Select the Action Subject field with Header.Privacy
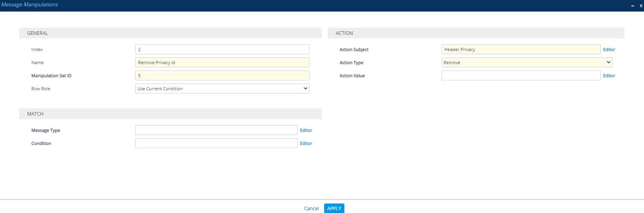This screenshot has height=213, width=644. pos(521,49)
